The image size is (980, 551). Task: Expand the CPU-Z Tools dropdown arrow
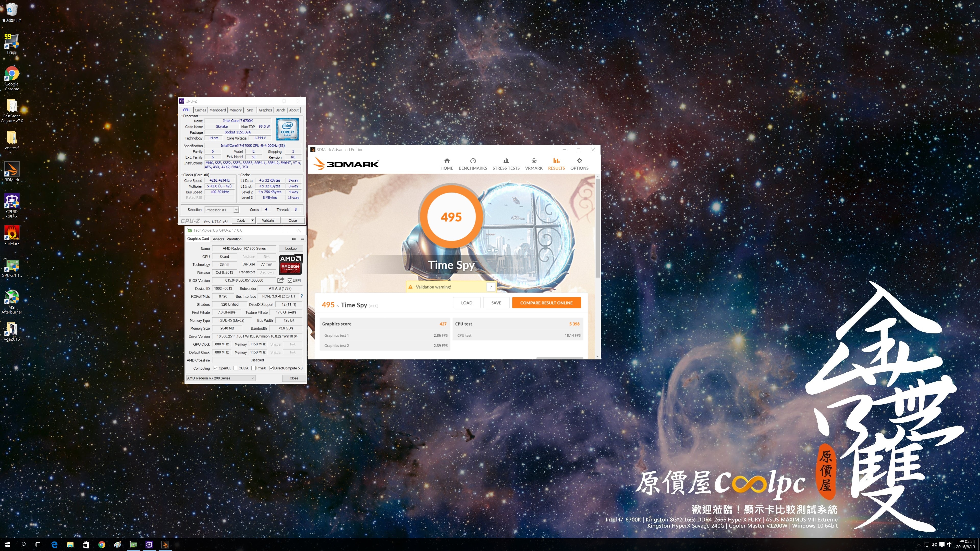coord(252,220)
